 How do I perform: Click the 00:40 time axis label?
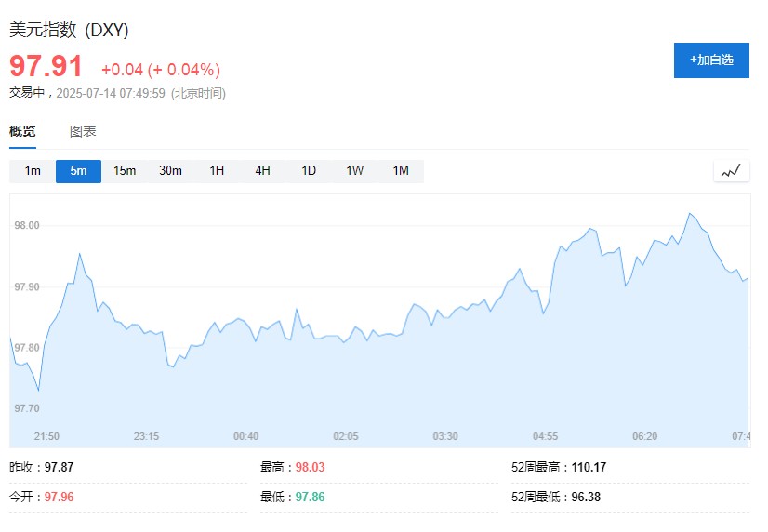(245, 436)
